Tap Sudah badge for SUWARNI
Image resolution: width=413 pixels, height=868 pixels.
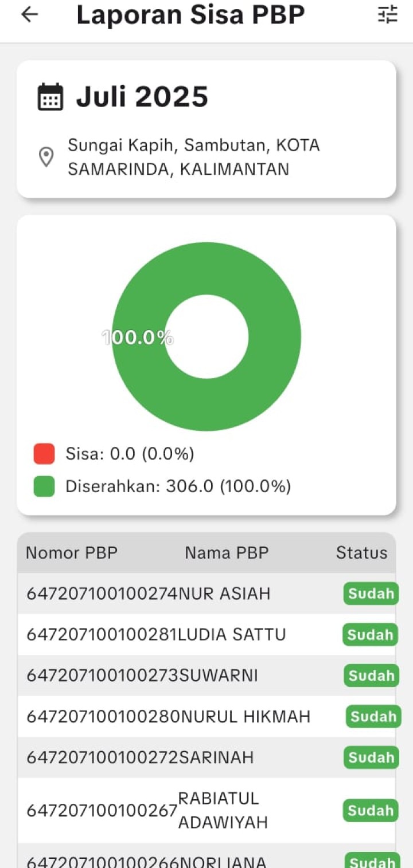(x=371, y=675)
